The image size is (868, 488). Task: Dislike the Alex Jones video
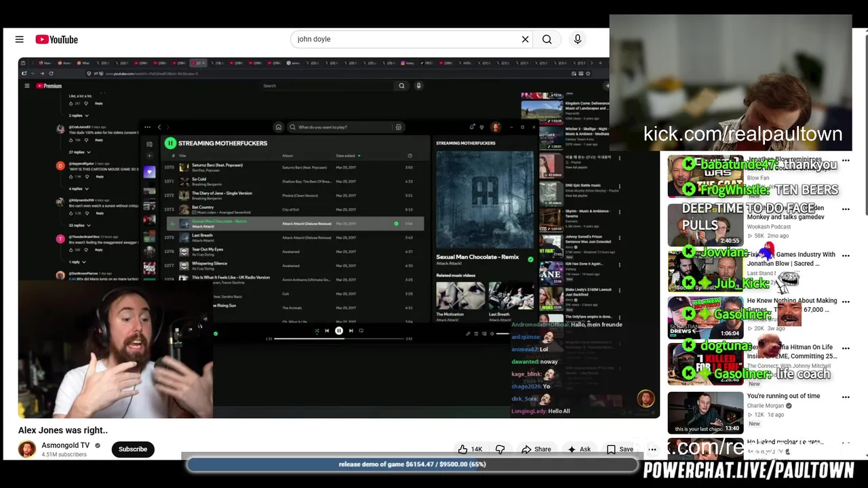point(500,449)
